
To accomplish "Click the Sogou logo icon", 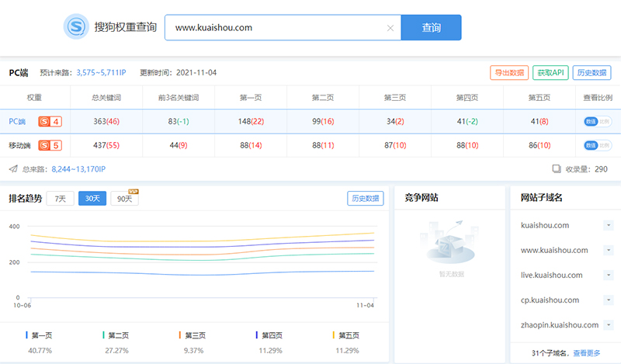I will point(76,26).
